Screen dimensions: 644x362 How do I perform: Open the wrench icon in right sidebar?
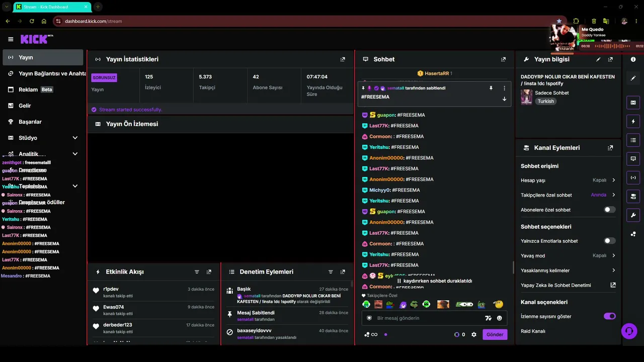633,215
